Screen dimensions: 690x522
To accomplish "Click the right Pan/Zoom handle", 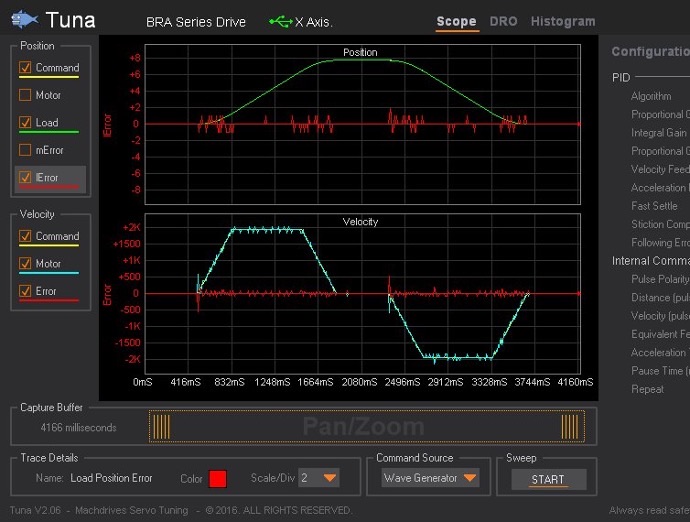I will (x=570, y=426).
